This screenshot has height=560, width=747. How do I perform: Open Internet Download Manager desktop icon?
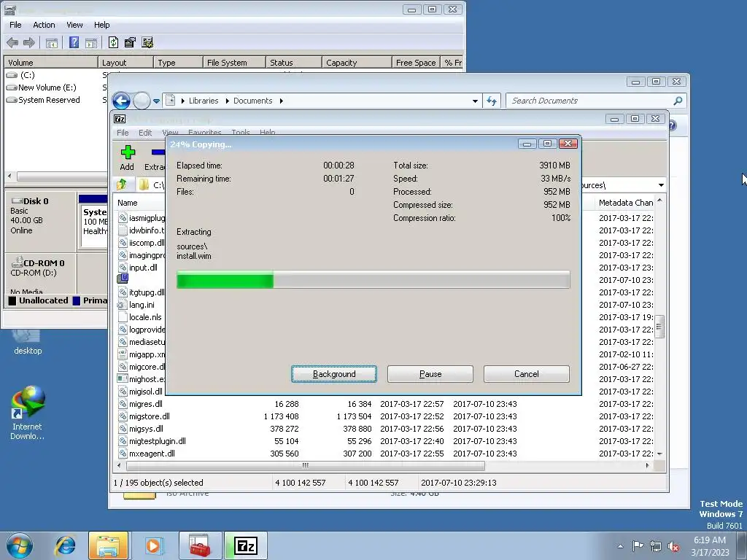(x=28, y=413)
